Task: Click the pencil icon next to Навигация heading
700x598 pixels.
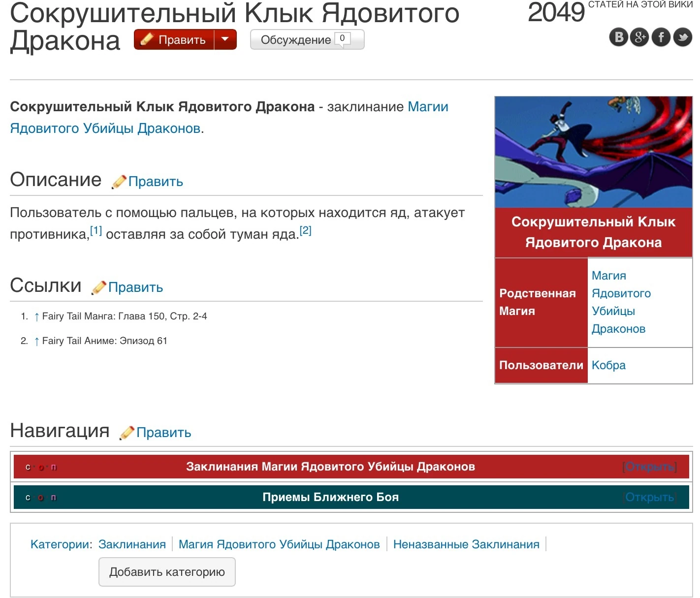Action: coord(127,433)
